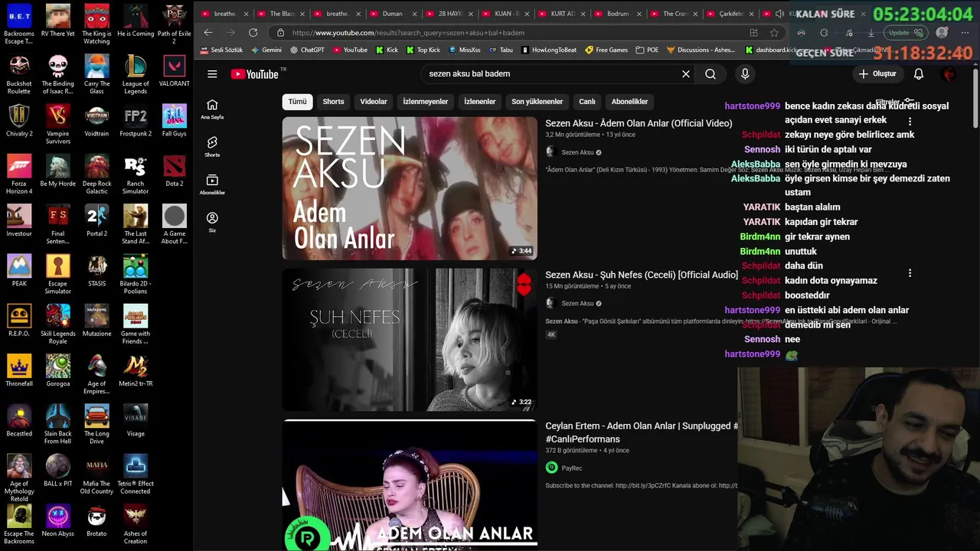Open Buckshot Roulette desktop icon
This screenshot has height=551, width=980.
point(19,75)
